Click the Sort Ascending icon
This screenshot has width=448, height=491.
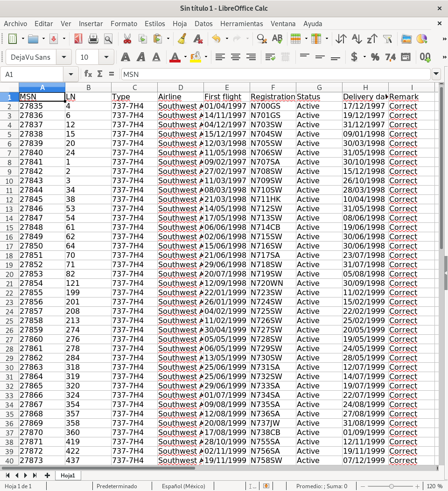click(357, 39)
